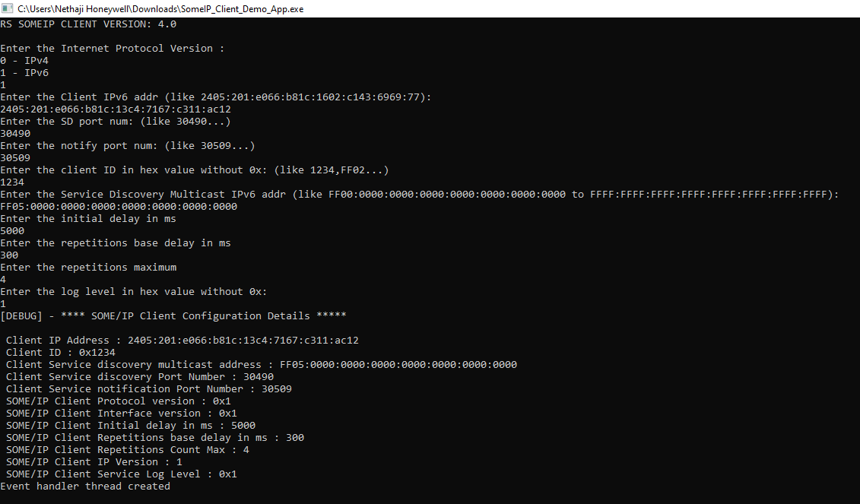Click the typed FF05 multicast address input line
This screenshot has height=504, width=860.
[119, 206]
